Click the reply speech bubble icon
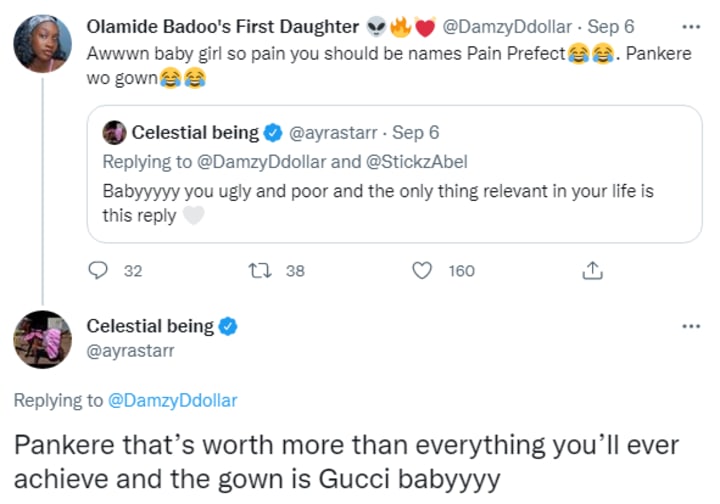 tap(98, 270)
